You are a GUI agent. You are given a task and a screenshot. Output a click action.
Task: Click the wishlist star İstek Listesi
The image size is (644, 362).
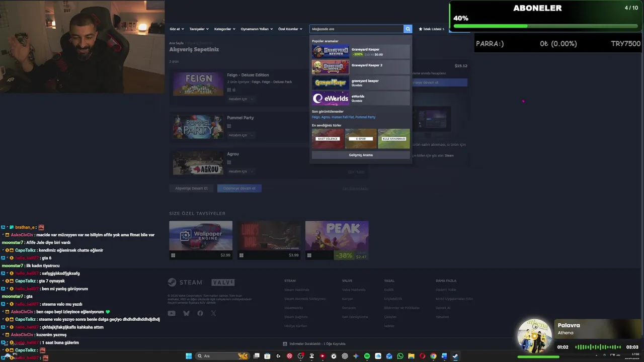point(432,29)
